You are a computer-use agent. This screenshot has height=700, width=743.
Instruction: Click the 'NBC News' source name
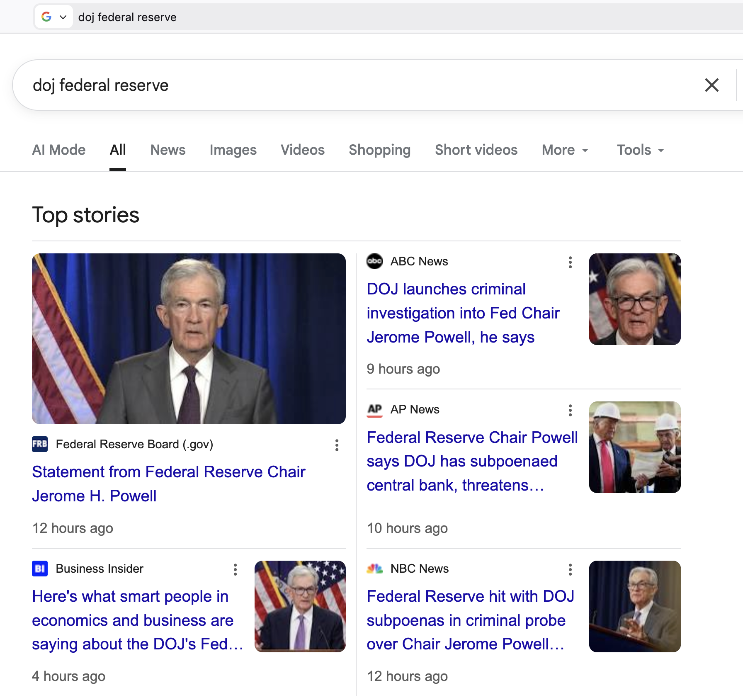(420, 569)
